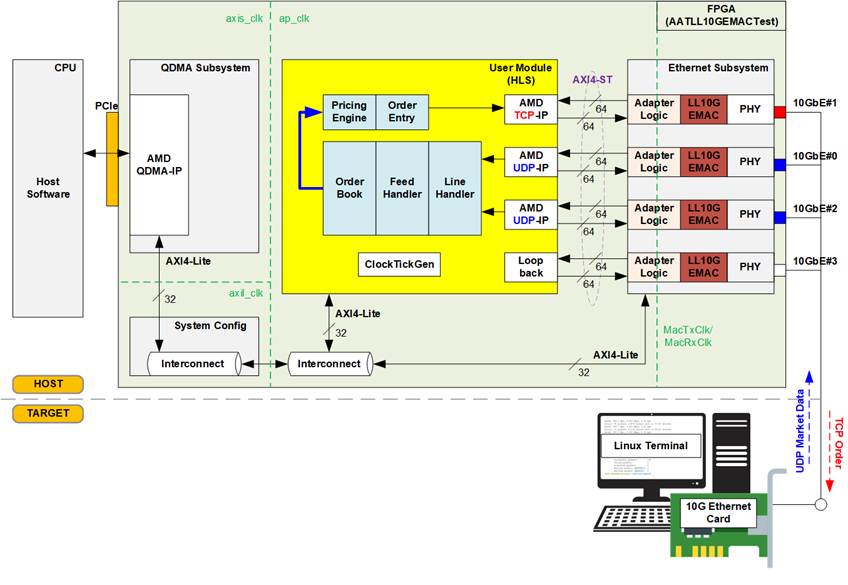Select the Feed Handler block
This screenshot has height=585, width=848.
coord(402,188)
